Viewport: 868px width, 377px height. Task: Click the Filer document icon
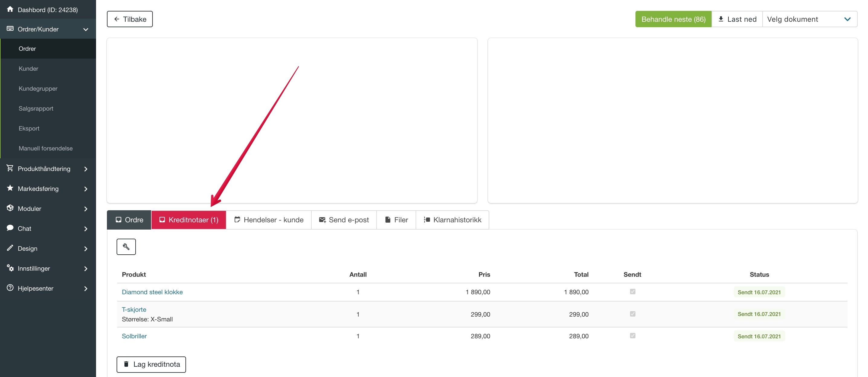[x=388, y=220]
